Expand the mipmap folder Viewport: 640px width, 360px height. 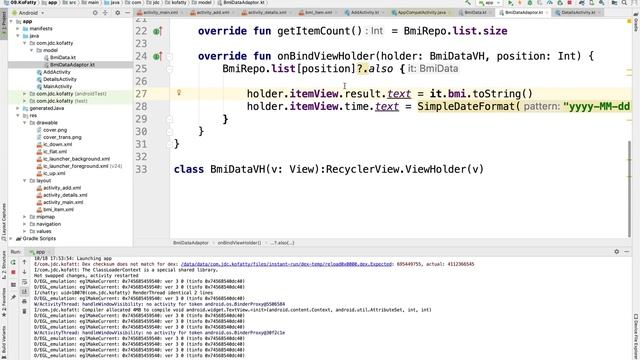(x=25, y=217)
